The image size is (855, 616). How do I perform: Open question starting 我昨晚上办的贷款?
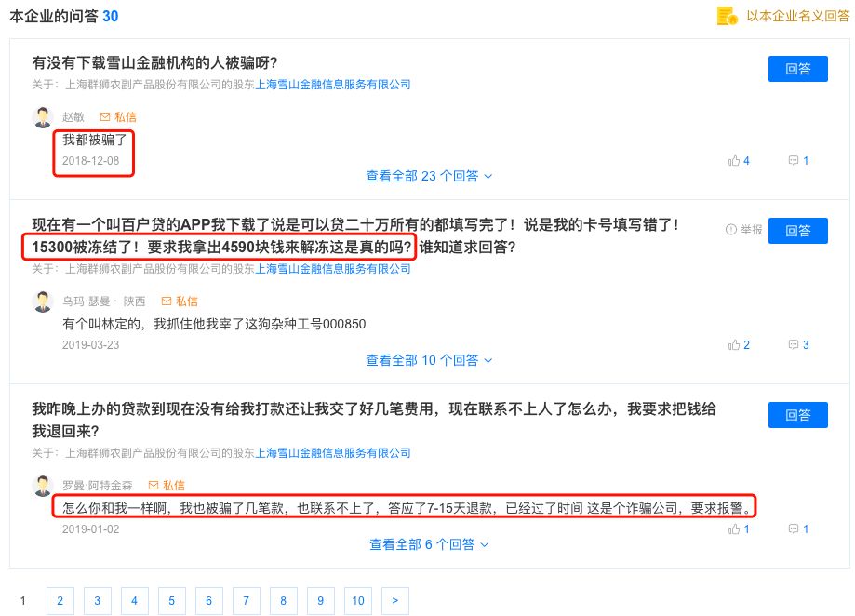tap(373, 420)
